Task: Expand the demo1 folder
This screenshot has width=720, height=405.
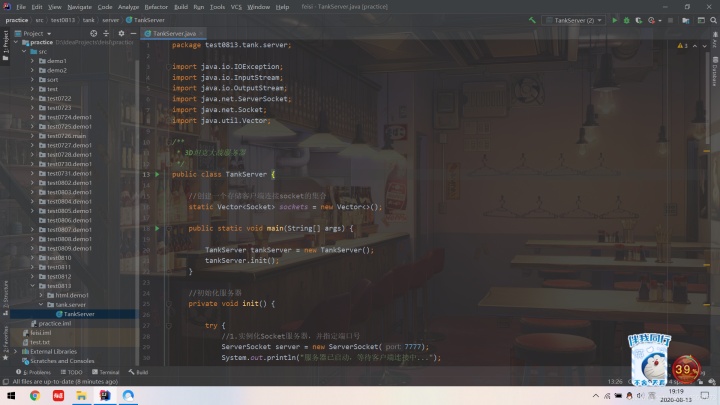Action: pos(32,61)
